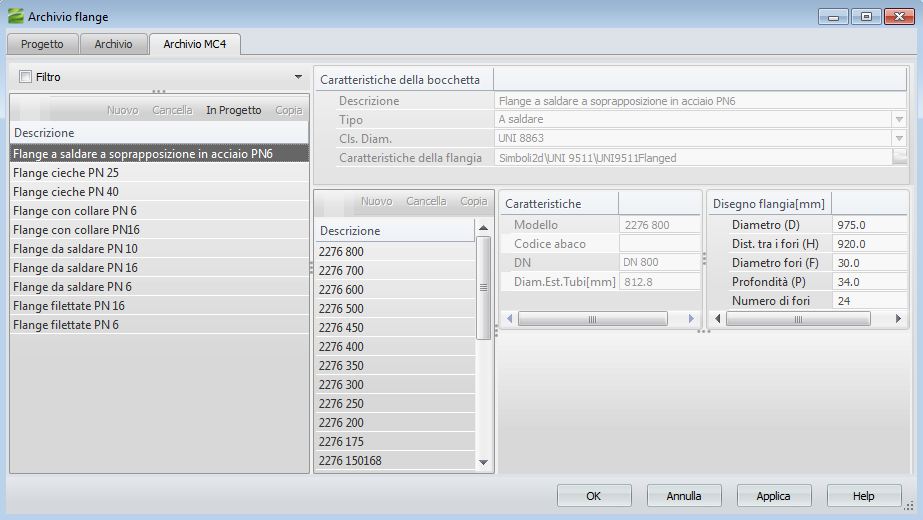
Task: Click the Archivio flange app icon
Action: (15, 17)
